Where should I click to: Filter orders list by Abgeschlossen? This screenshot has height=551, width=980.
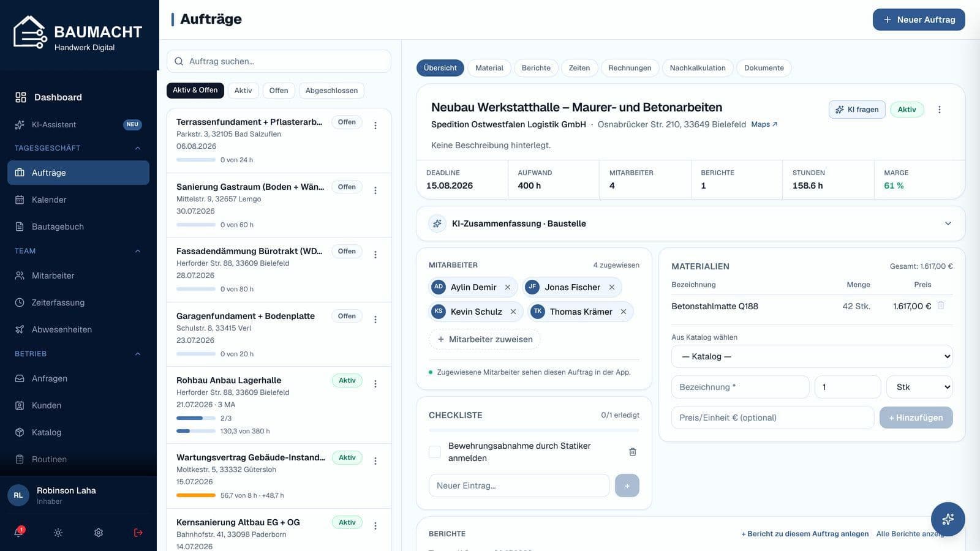click(x=331, y=91)
